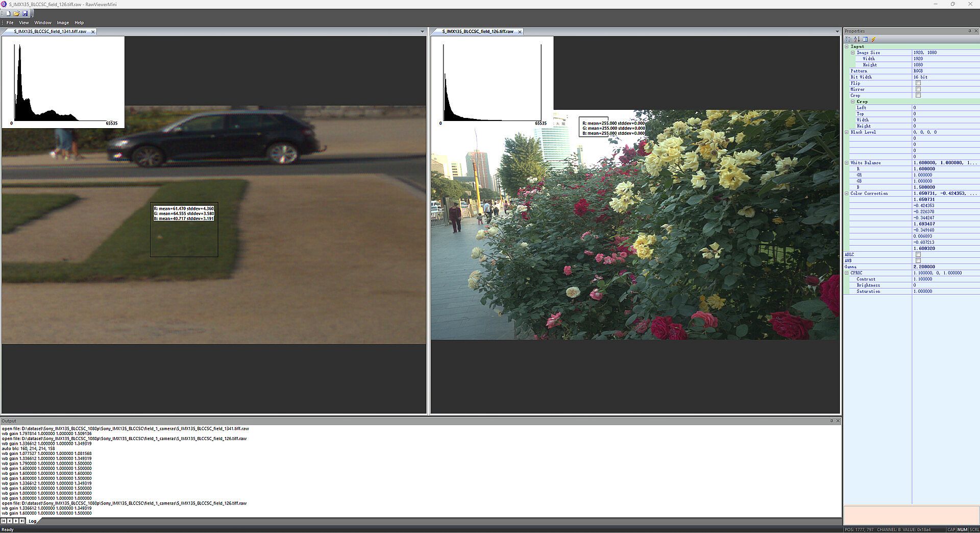Click the lightning bolt events icon

[873, 39]
